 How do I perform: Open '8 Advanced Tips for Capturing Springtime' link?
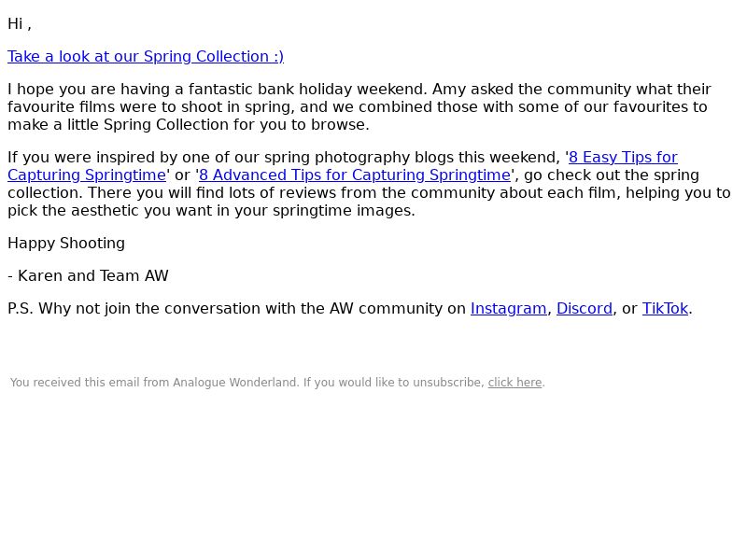355,175
